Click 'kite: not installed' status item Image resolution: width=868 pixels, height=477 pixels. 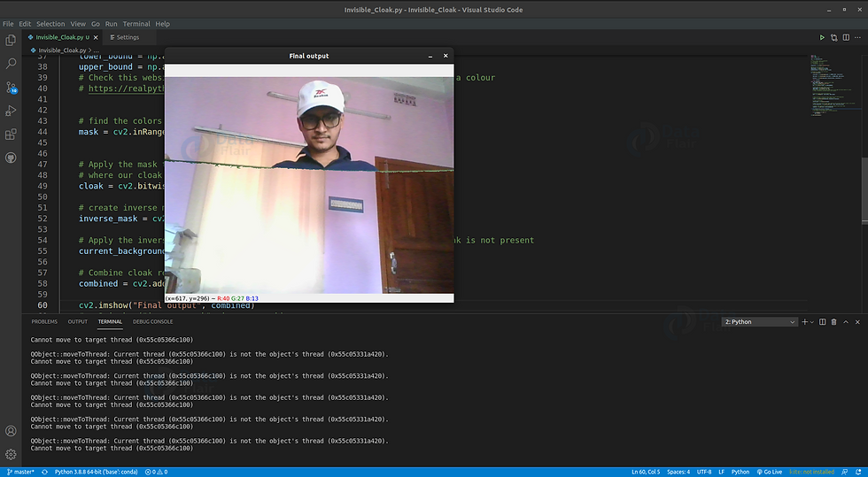812,472
